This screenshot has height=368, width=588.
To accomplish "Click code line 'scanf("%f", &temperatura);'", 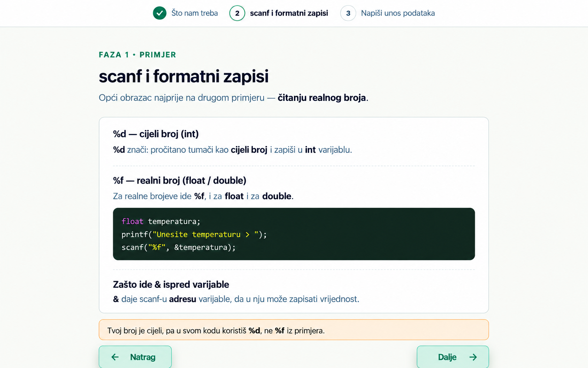I will [178, 247].
